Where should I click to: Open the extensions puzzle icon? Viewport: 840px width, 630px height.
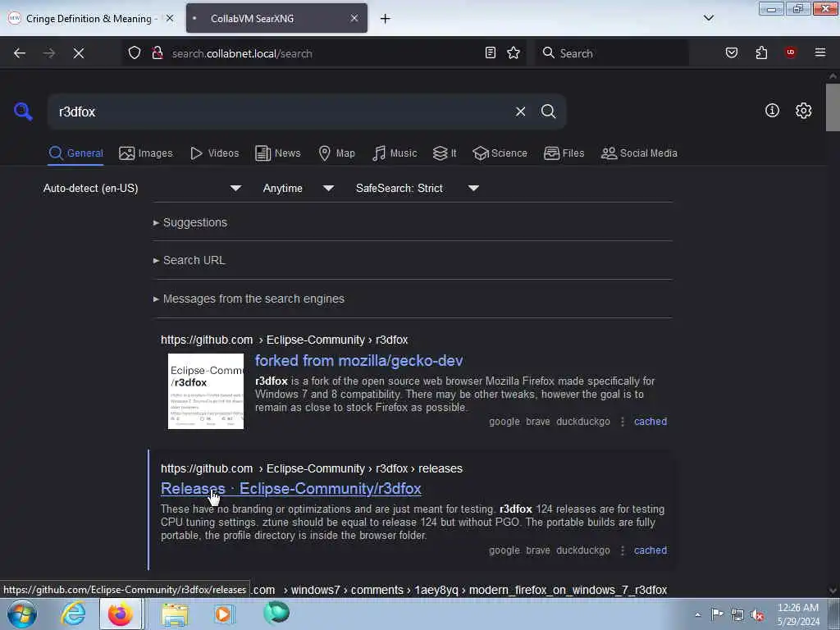coord(761,52)
